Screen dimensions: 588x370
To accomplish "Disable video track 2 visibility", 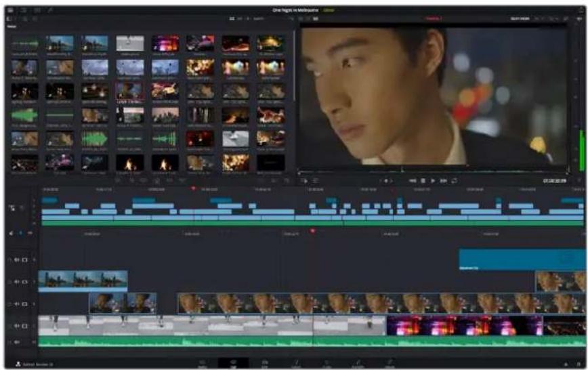I will point(25,304).
